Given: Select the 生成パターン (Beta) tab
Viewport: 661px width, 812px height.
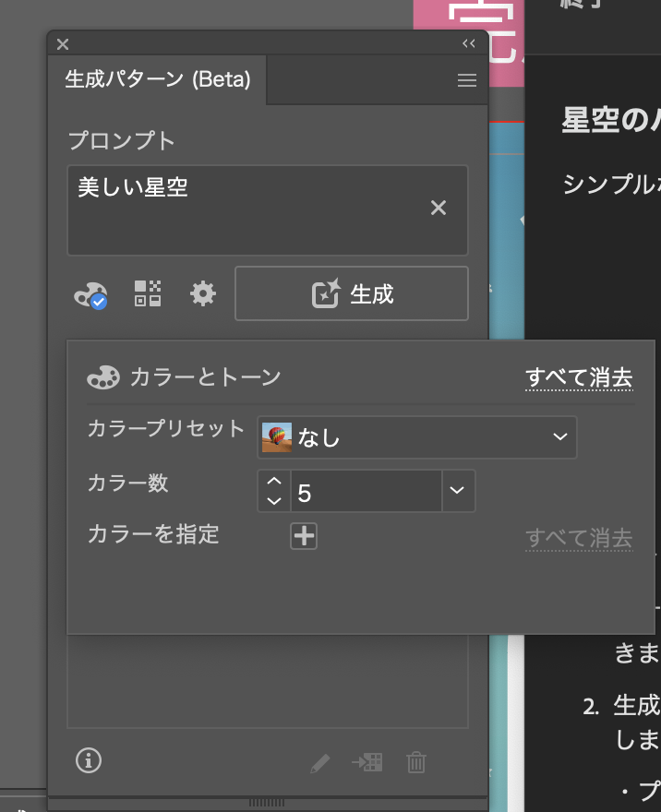Looking at the screenshot, I should [158, 80].
